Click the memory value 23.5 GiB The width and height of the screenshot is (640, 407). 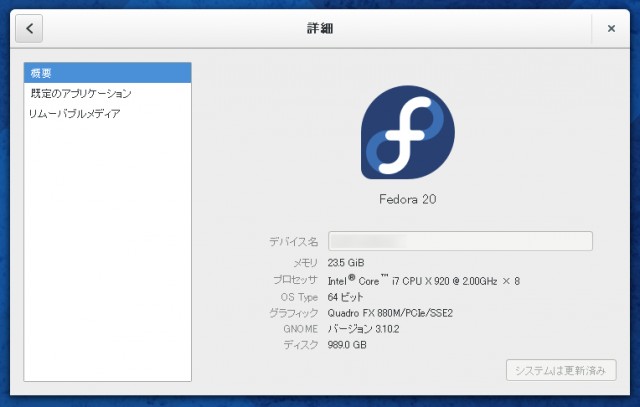click(x=346, y=263)
